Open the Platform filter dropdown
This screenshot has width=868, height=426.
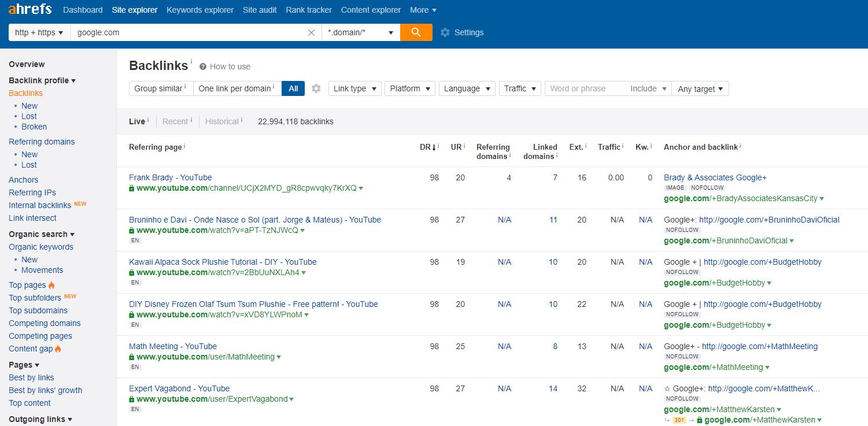click(410, 88)
